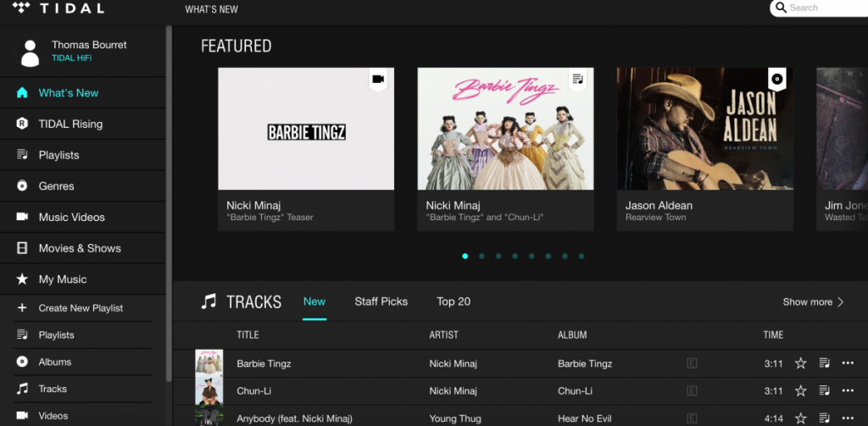
Task: Favorite the Anybody track with star
Action: [800, 418]
